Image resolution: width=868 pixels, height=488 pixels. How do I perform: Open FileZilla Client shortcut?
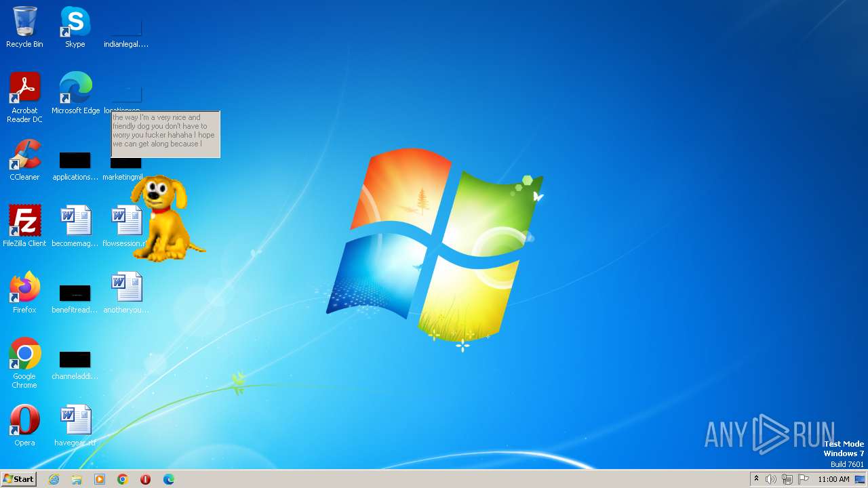point(24,226)
